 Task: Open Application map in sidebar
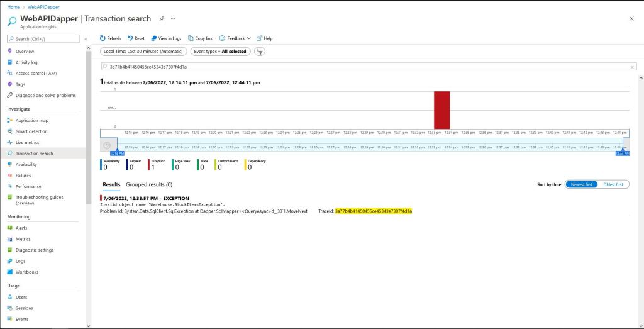click(31, 120)
